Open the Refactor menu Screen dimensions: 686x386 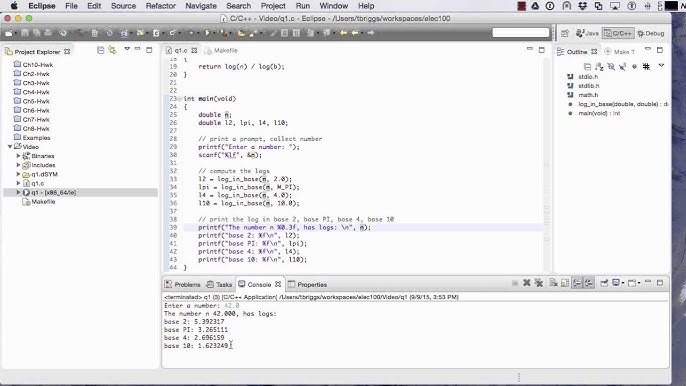coord(161,6)
